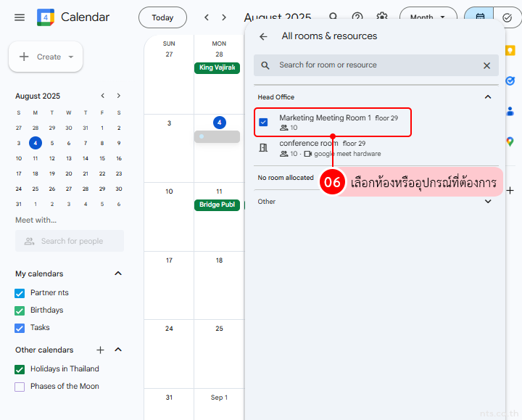This screenshot has height=420, width=522.
Task: Click the grey event placeholder on August 4
Action: click(x=217, y=136)
